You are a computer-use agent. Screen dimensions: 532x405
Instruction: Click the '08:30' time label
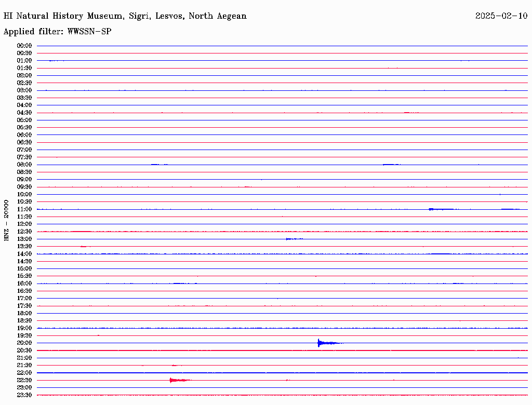pos(24,172)
